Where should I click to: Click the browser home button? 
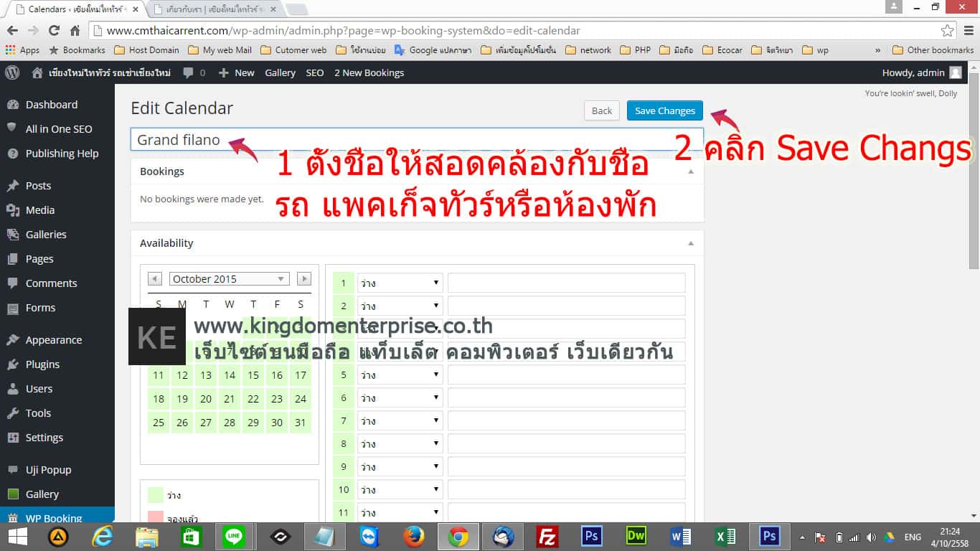click(75, 31)
